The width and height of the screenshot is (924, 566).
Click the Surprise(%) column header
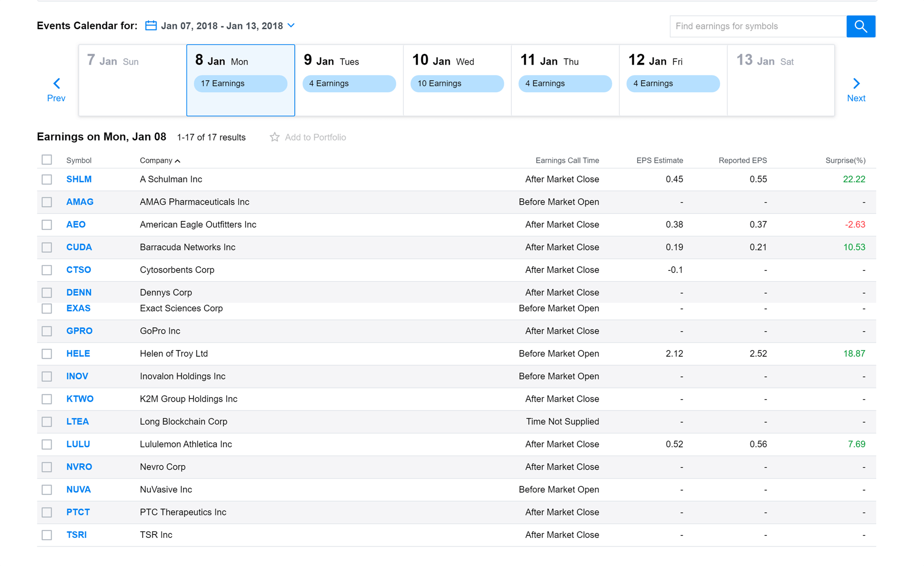845,160
